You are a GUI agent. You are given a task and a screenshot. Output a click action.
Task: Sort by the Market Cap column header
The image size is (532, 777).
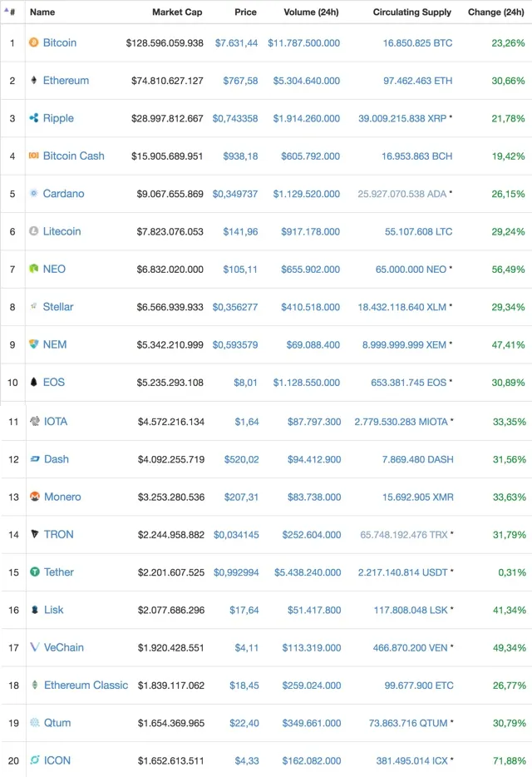pyautogui.click(x=177, y=12)
